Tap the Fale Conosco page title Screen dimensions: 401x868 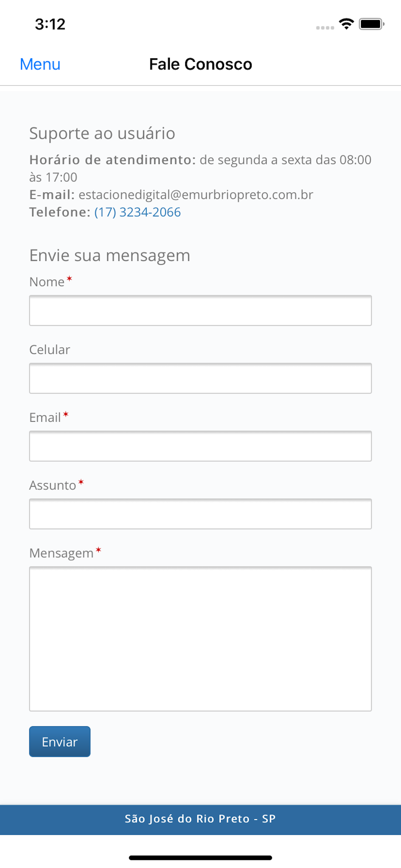click(200, 64)
